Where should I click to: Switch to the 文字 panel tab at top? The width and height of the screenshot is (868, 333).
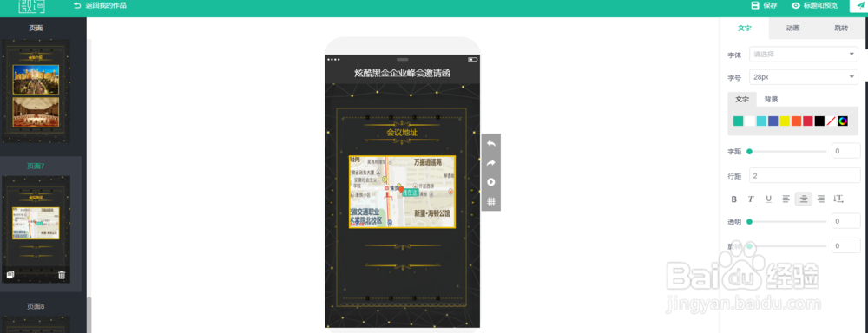click(x=745, y=29)
